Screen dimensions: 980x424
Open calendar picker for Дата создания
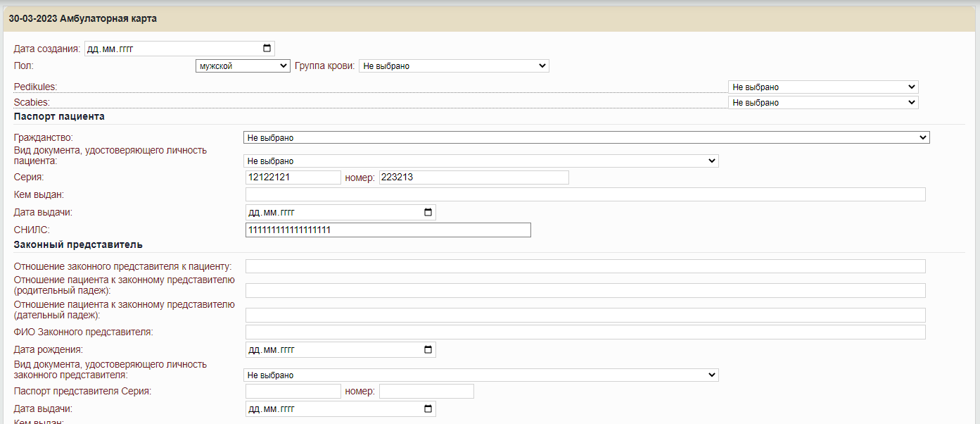(267, 49)
